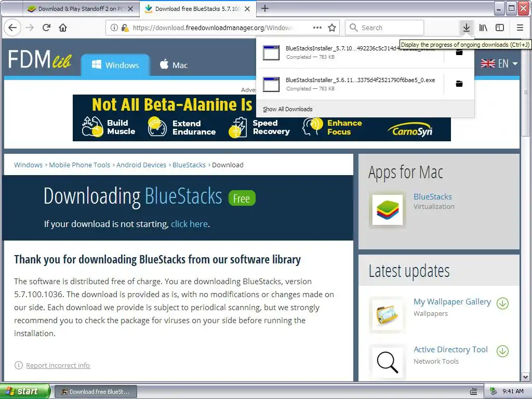Viewport: 532px width, 399px height.
Task: Click the FDM lib logo
Action: (39, 59)
